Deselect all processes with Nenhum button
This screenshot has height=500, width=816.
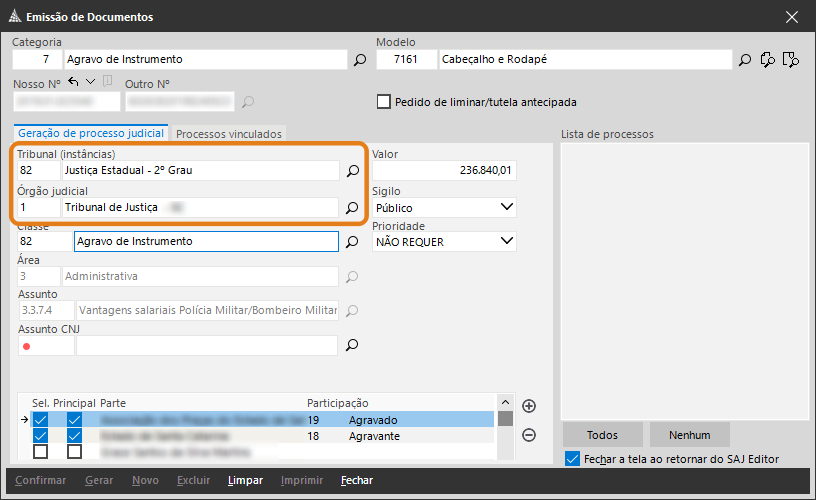pyautogui.click(x=690, y=435)
